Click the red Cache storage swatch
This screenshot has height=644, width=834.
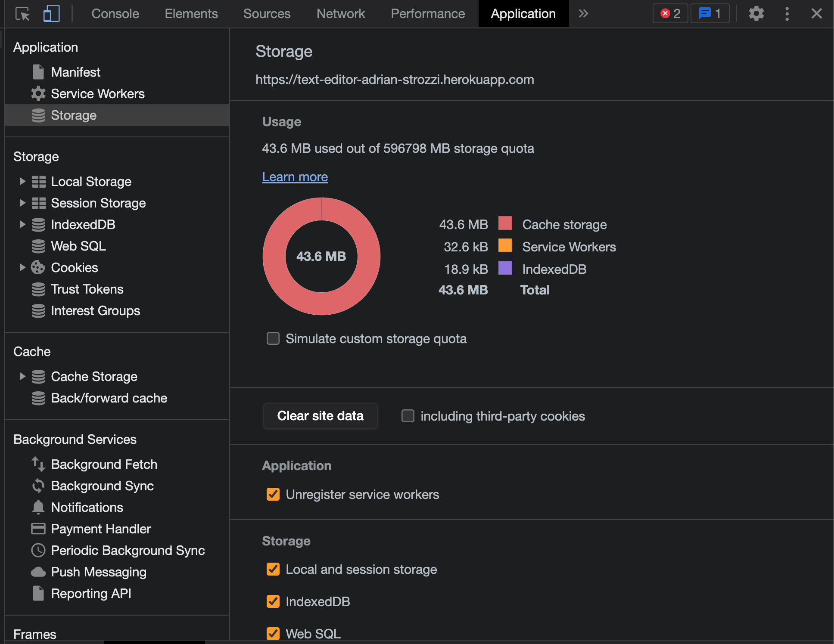point(505,224)
